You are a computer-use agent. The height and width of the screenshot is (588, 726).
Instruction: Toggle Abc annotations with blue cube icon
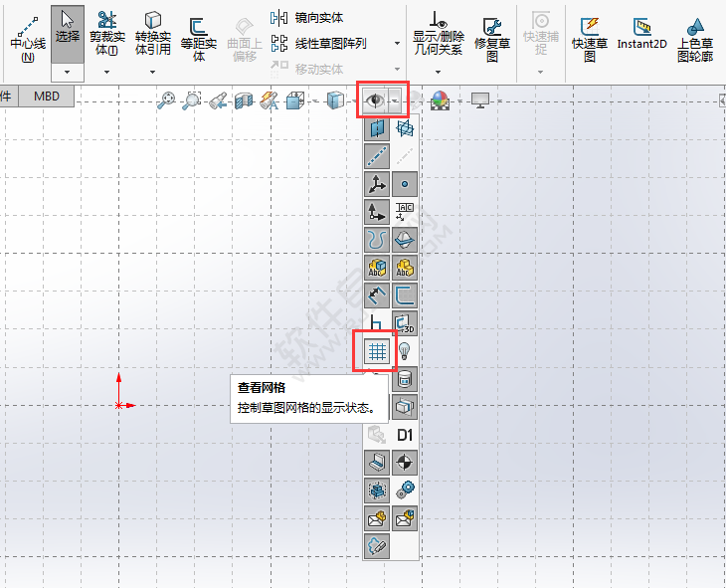[377, 268]
